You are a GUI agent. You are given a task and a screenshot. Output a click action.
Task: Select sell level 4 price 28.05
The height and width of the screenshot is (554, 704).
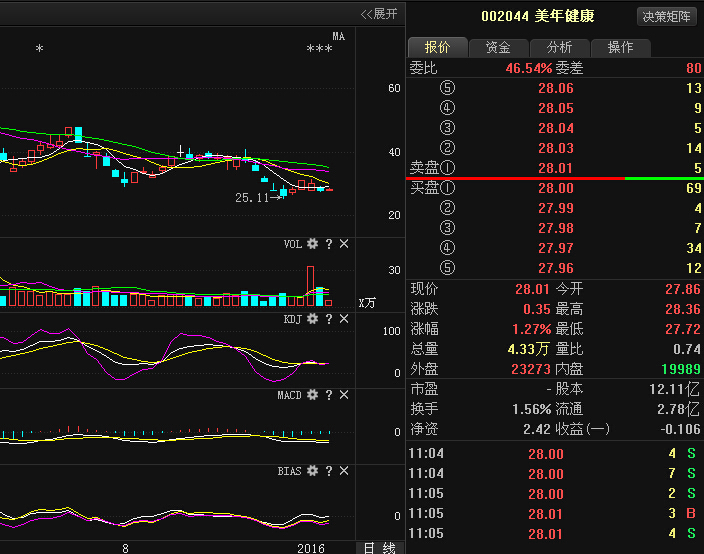556,108
